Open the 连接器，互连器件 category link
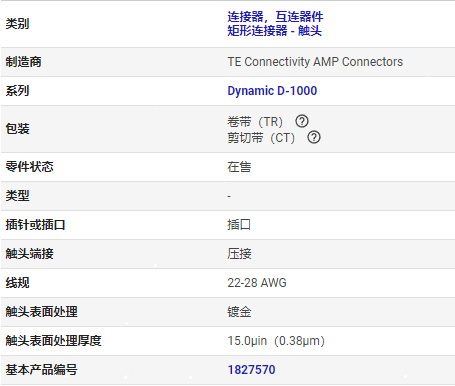This screenshot has width=455, height=386. (275, 16)
